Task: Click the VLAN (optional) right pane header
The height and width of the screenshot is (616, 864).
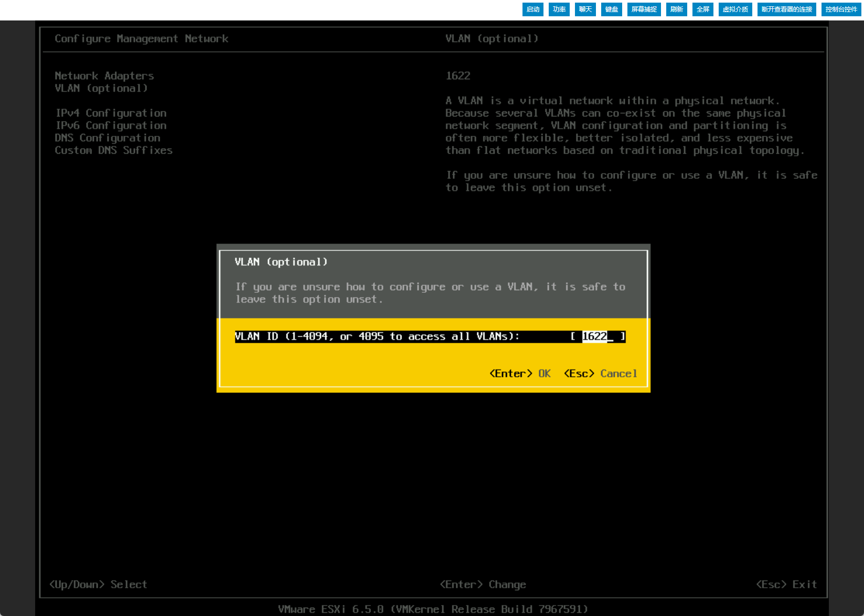Action: click(492, 39)
